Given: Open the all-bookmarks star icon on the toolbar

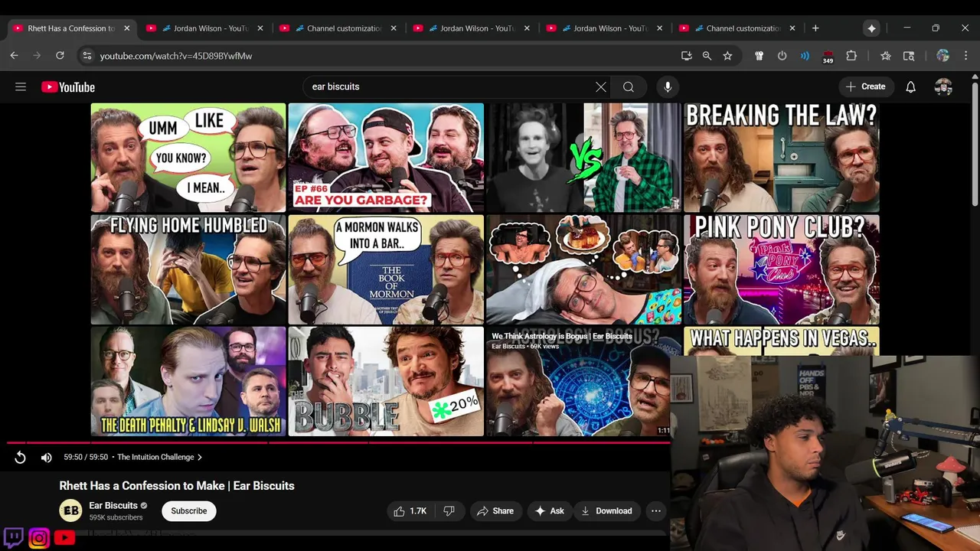Looking at the screenshot, I should tap(886, 56).
